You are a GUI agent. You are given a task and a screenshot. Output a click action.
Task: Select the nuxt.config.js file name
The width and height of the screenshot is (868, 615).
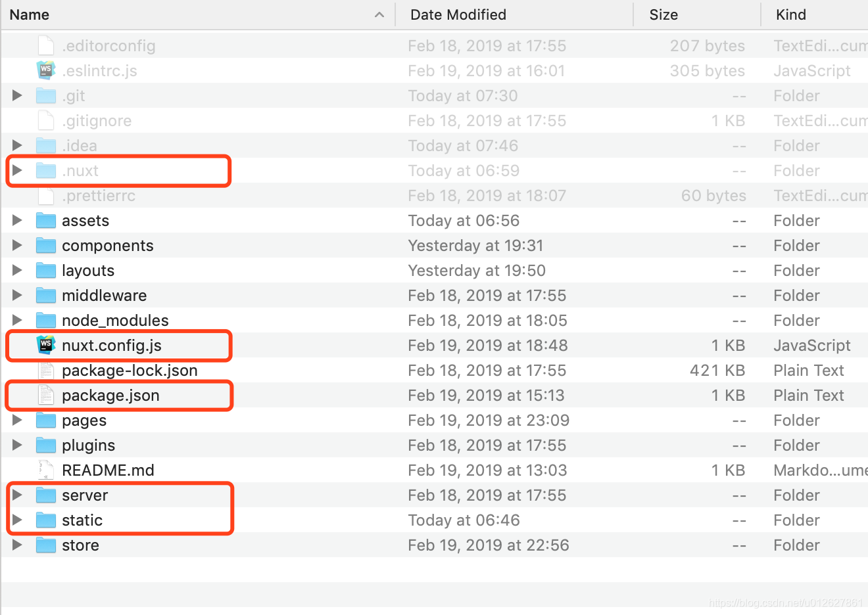[x=112, y=346]
